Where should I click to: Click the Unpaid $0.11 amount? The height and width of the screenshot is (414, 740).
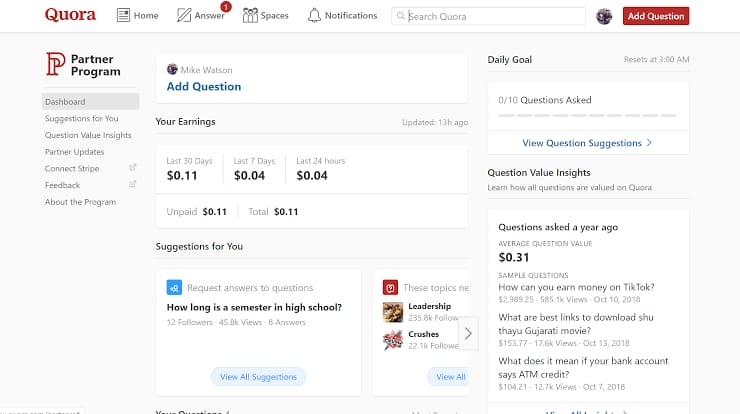pos(214,212)
